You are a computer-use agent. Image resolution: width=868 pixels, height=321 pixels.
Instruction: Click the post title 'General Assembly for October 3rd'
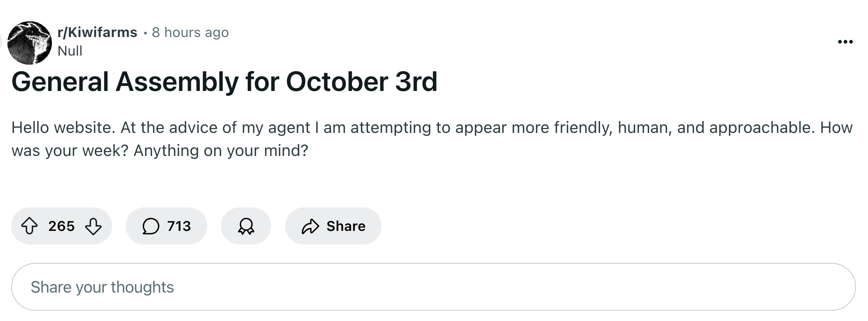224,82
